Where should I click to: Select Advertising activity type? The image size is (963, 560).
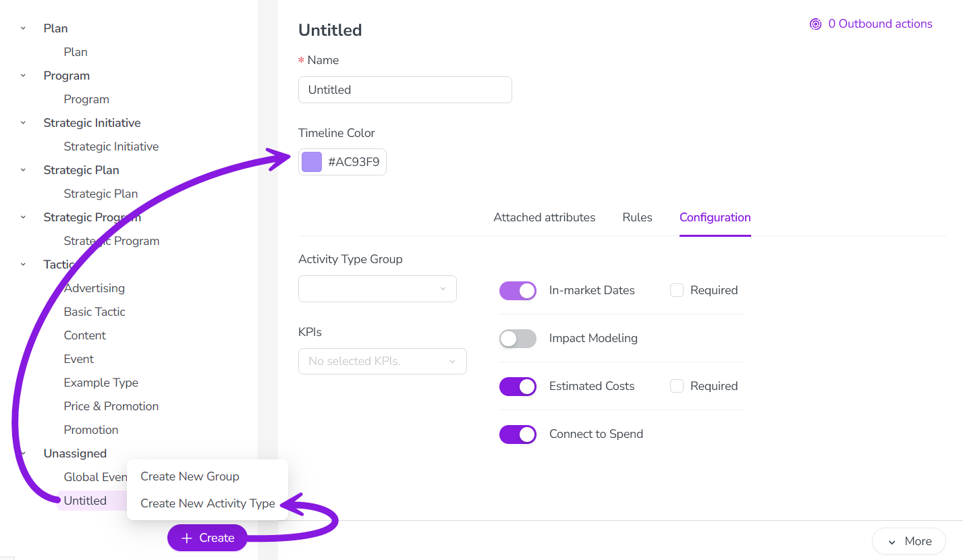pyautogui.click(x=94, y=288)
